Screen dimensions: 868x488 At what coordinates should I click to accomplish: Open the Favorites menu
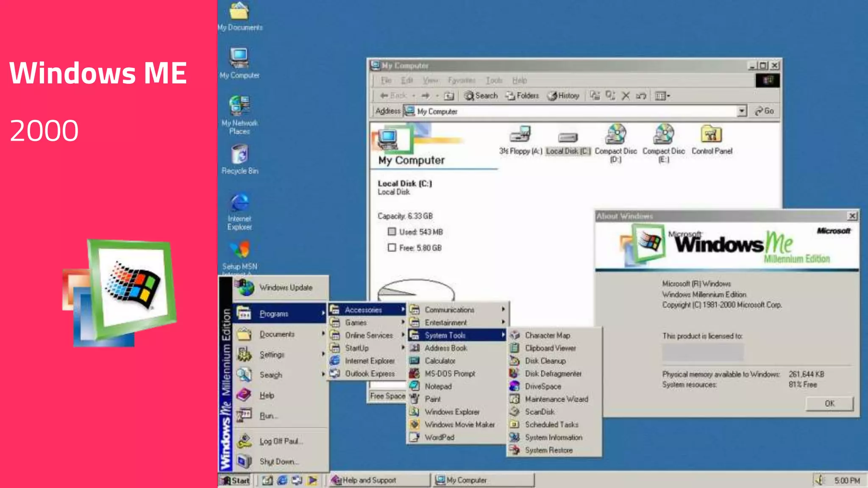[462, 80]
